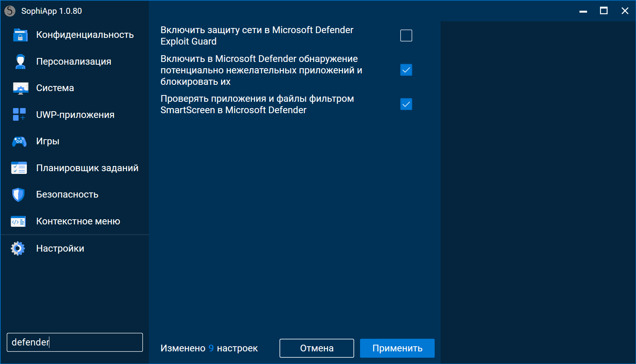636x364 pixels.
Task: Click the Task Scheduler checklist icon
Action: coord(19,168)
